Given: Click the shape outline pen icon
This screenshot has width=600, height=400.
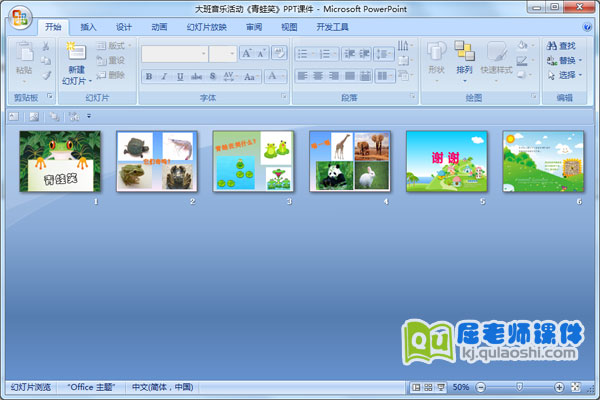Looking at the screenshot, I should click(522, 60).
